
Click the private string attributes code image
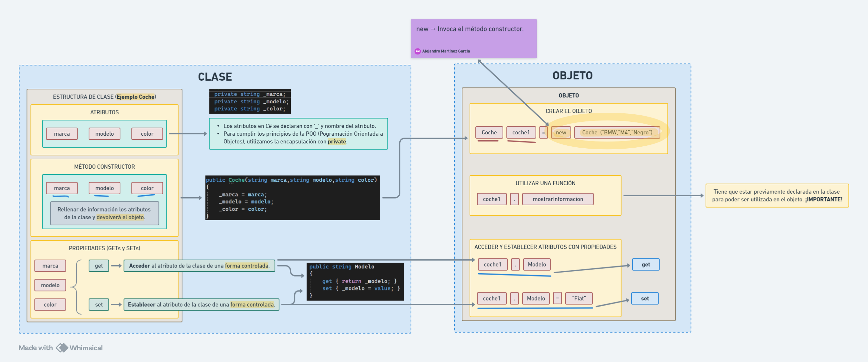click(x=250, y=102)
